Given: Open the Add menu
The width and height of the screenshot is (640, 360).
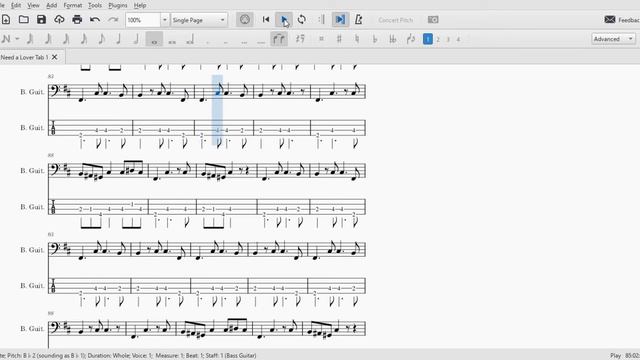Looking at the screenshot, I should pos(51,5).
